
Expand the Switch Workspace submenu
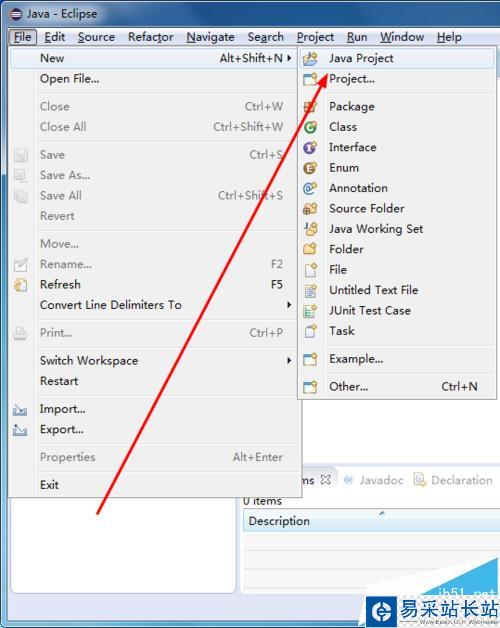(x=289, y=360)
